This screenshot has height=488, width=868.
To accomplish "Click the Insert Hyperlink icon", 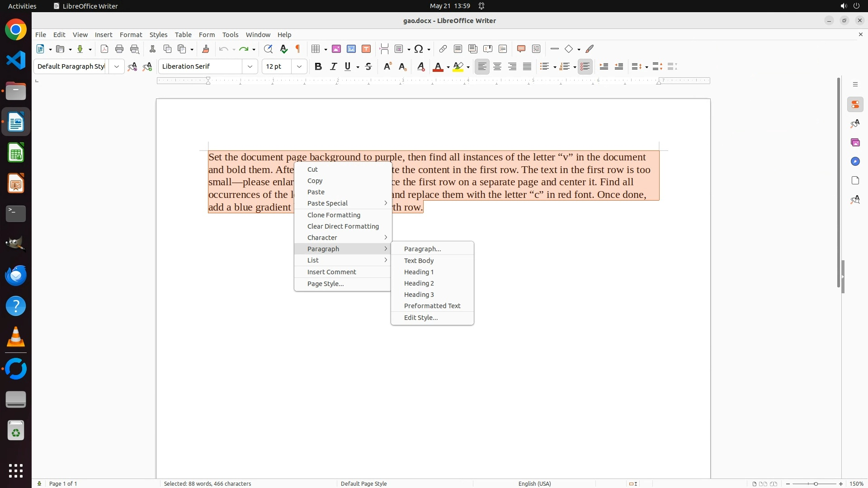I will click(443, 49).
